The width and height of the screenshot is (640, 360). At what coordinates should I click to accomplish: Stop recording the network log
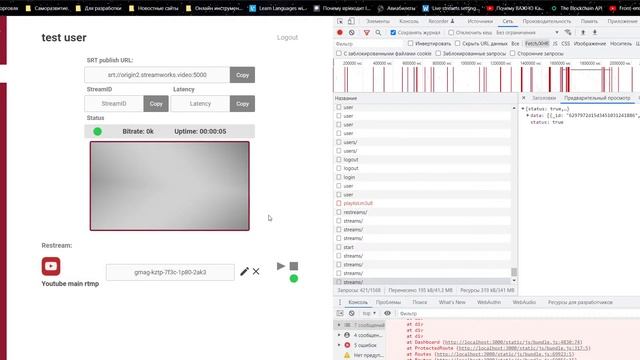click(340, 32)
